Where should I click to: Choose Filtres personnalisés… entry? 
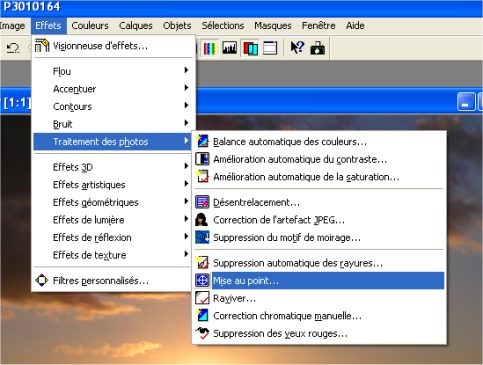tap(113, 281)
